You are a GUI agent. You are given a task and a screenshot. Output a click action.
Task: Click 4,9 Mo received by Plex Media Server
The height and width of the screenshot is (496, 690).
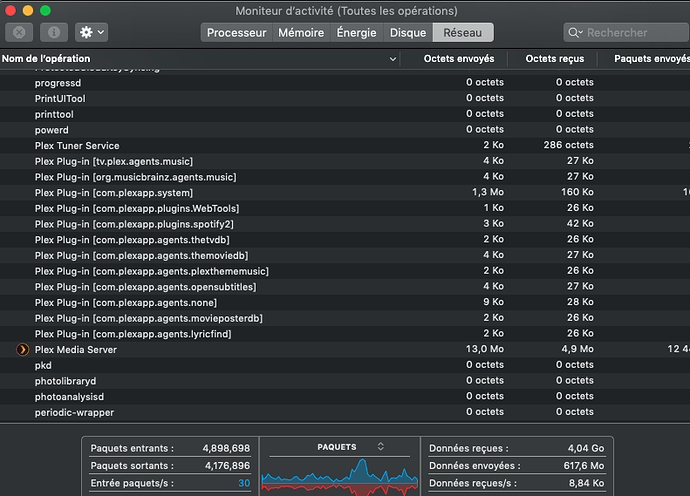[x=577, y=349]
